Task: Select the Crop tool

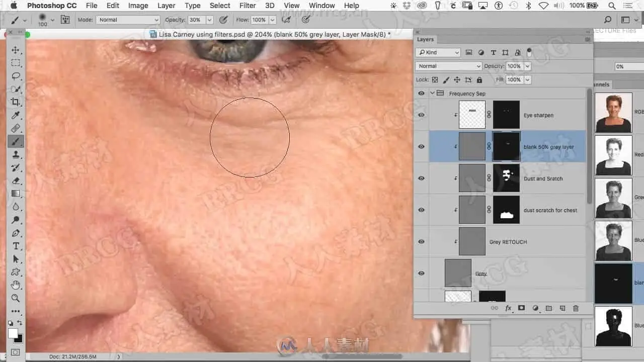Action: pyautogui.click(x=16, y=102)
